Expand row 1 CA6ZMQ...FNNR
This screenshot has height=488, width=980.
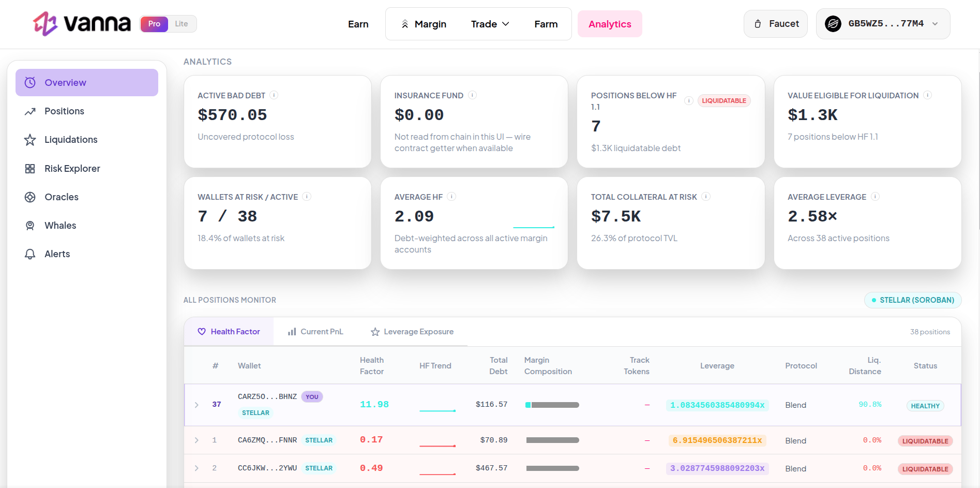point(197,440)
